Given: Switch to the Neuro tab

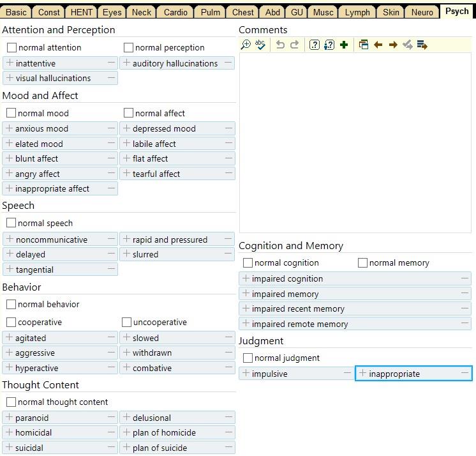Looking at the screenshot, I should coord(422,12).
